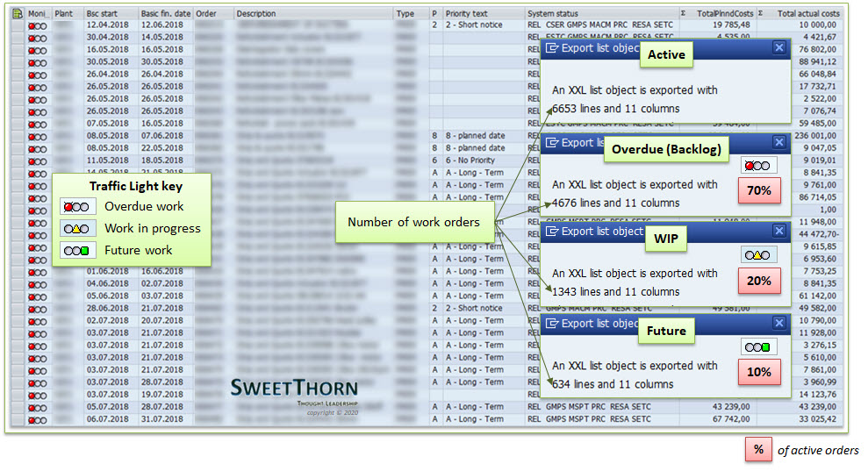The height and width of the screenshot is (471, 868).
Task: Click the 10% future percentage box
Action: click(x=759, y=372)
